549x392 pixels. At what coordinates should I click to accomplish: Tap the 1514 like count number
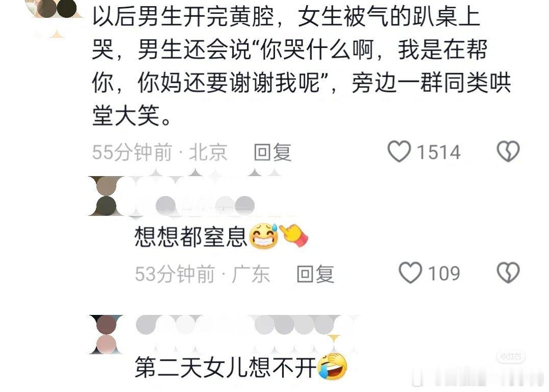tap(438, 152)
